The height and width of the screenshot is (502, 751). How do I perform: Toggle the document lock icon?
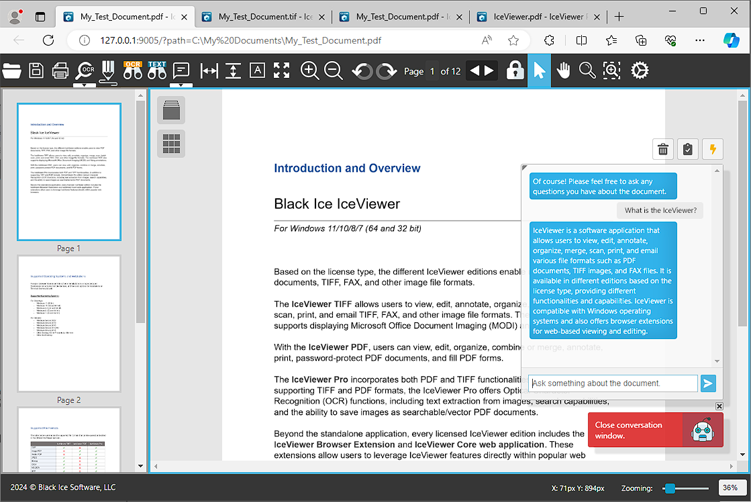(515, 71)
